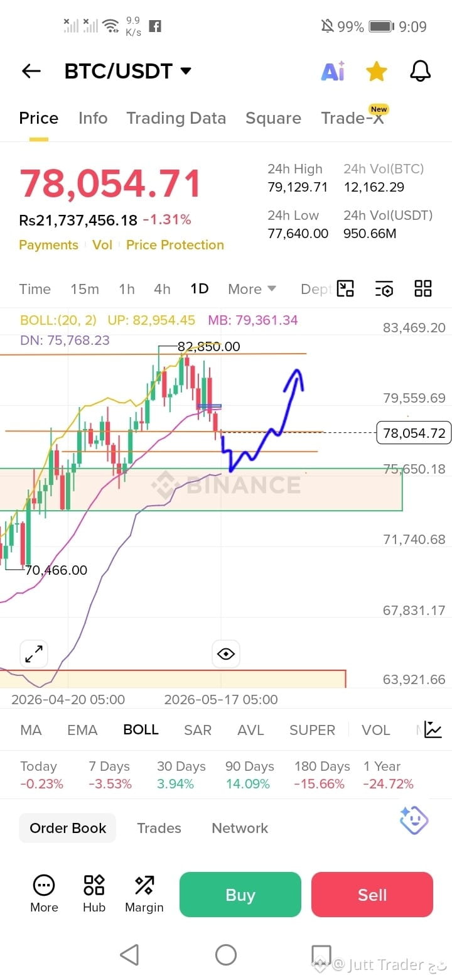Image resolution: width=452 pixels, height=980 pixels.
Task: Open the Trades tab
Action: pyautogui.click(x=159, y=828)
